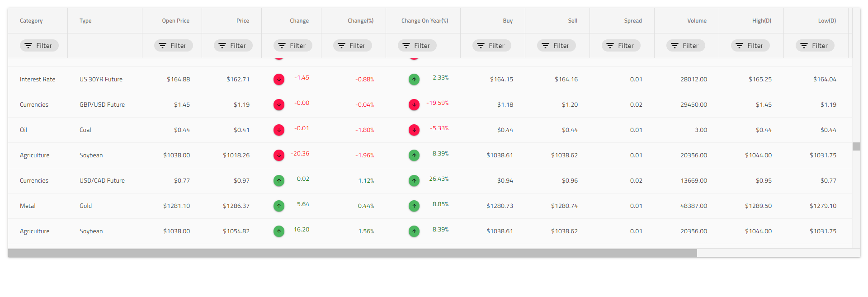Click red down arrow in Coal Change cell

(279, 130)
